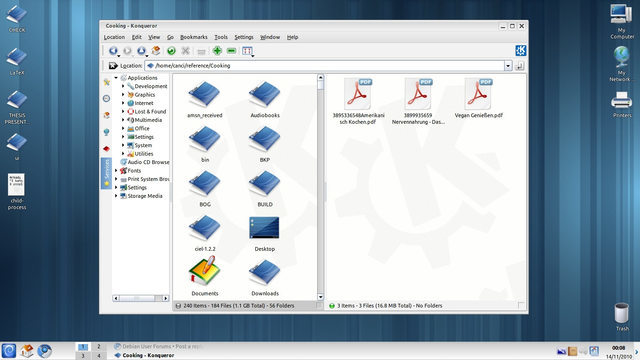Click the location URL input field
Image resolution: width=640 pixels, height=360 pixels.
pos(324,66)
